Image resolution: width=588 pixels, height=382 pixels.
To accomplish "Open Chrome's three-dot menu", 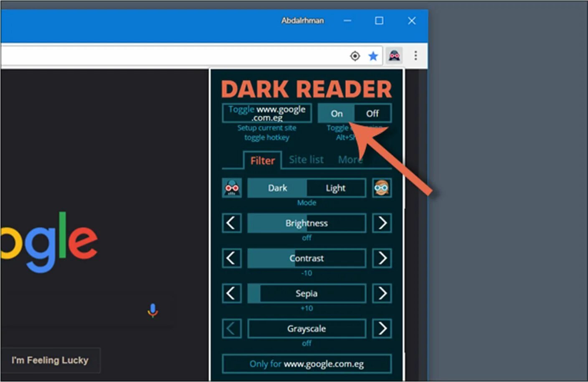I will coord(416,55).
